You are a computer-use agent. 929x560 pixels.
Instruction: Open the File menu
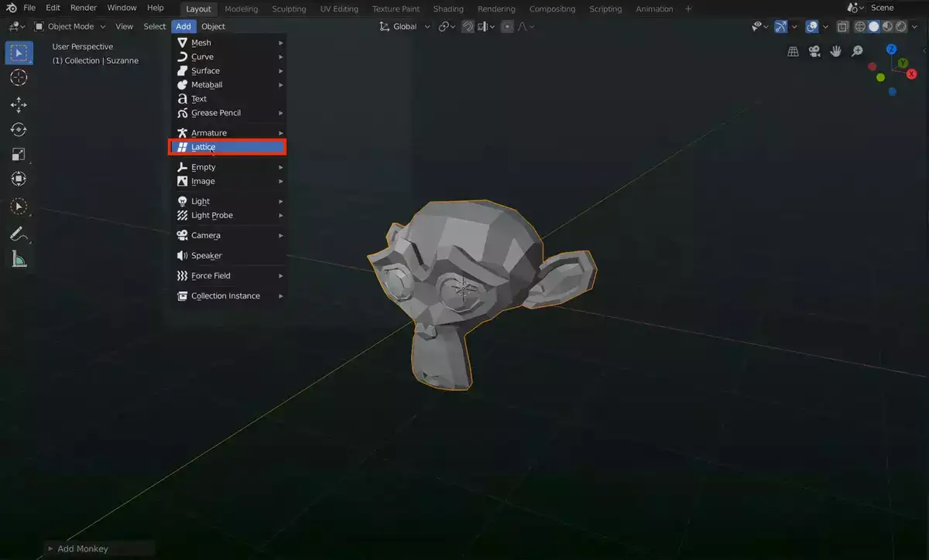point(29,8)
